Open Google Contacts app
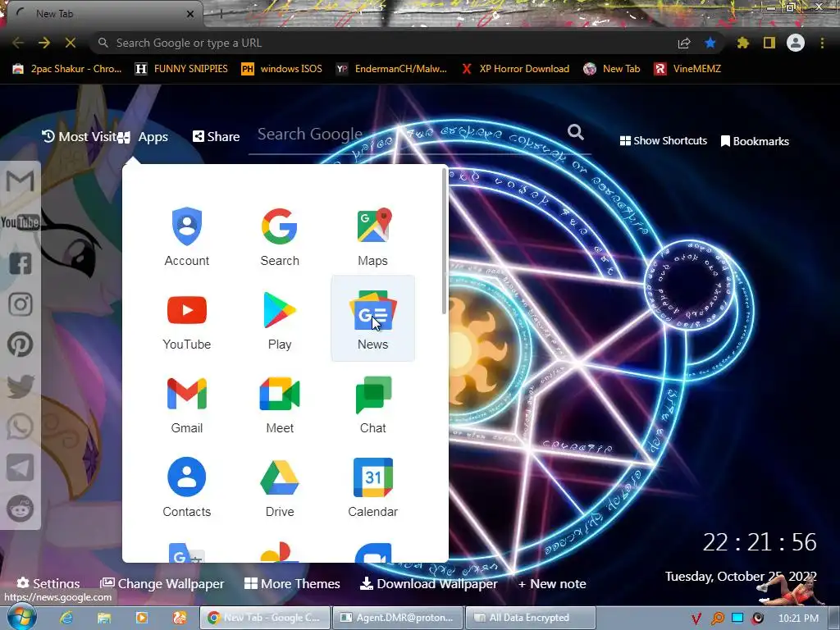This screenshot has height=630, width=840. click(186, 486)
